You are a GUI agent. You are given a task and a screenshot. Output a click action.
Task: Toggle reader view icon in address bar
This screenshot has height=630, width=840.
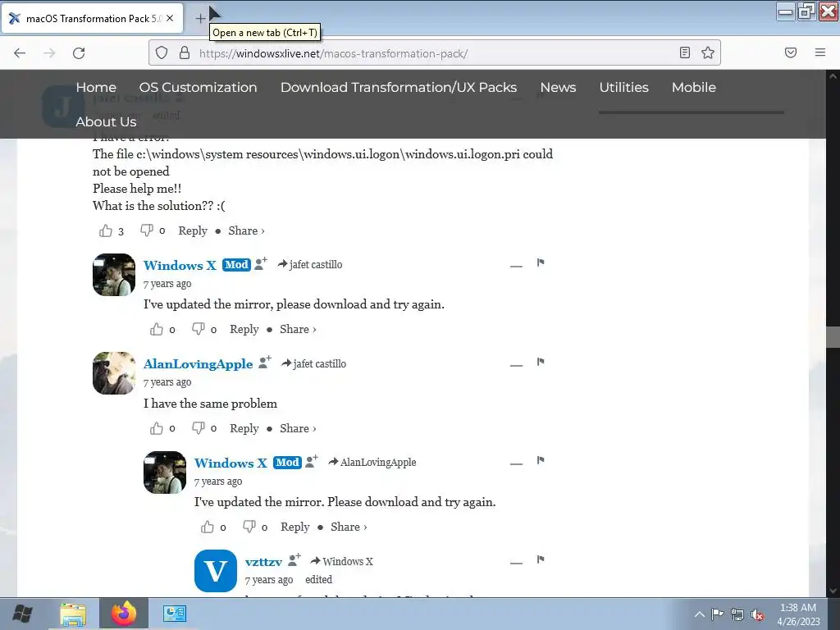pyautogui.click(x=685, y=52)
